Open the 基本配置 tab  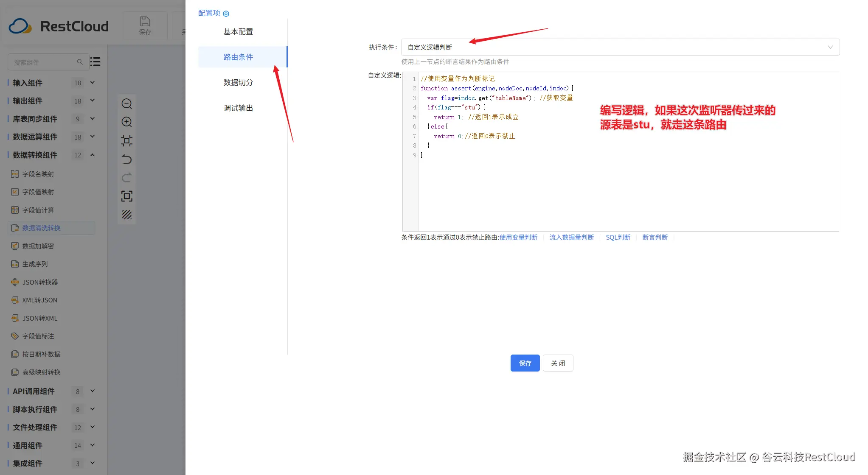[x=238, y=31]
